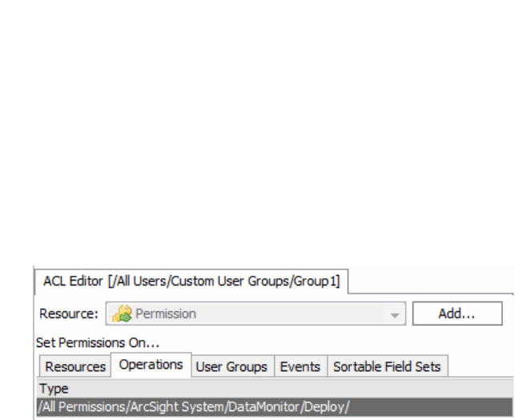Open the Resource dropdown arrow

click(x=395, y=314)
